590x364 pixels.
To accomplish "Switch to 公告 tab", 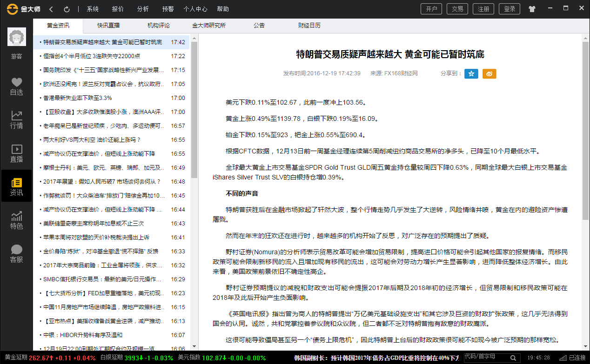I will [259, 26].
